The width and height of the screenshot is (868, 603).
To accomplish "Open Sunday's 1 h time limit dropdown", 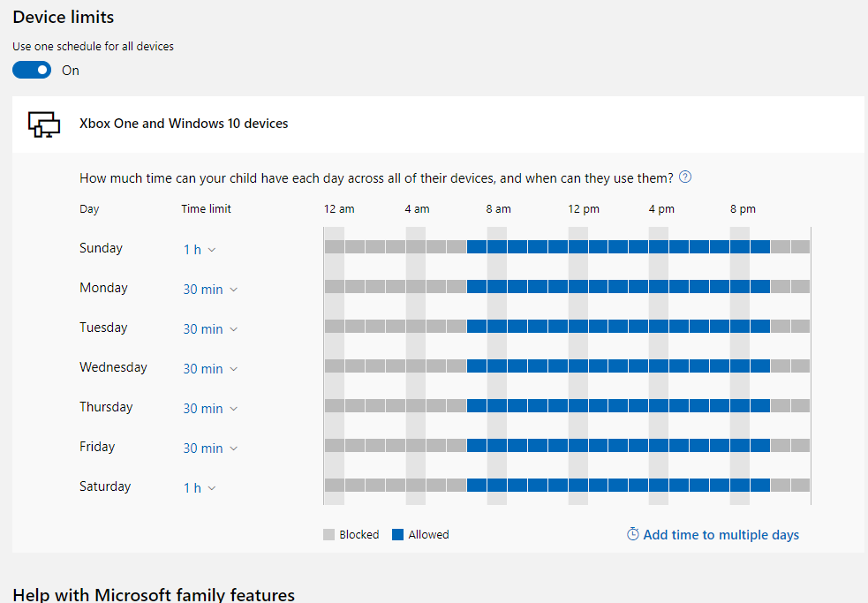I will coord(200,249).
